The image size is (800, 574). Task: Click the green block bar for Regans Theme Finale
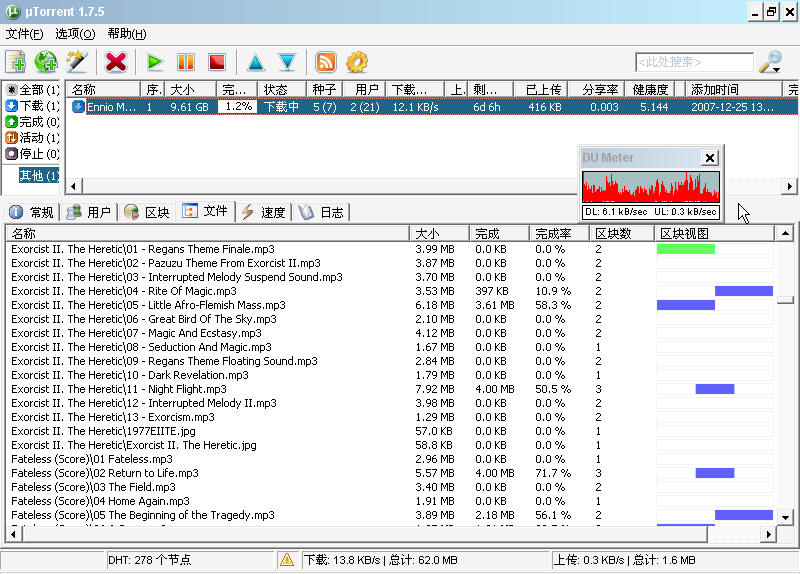click(x=686, y=249)
